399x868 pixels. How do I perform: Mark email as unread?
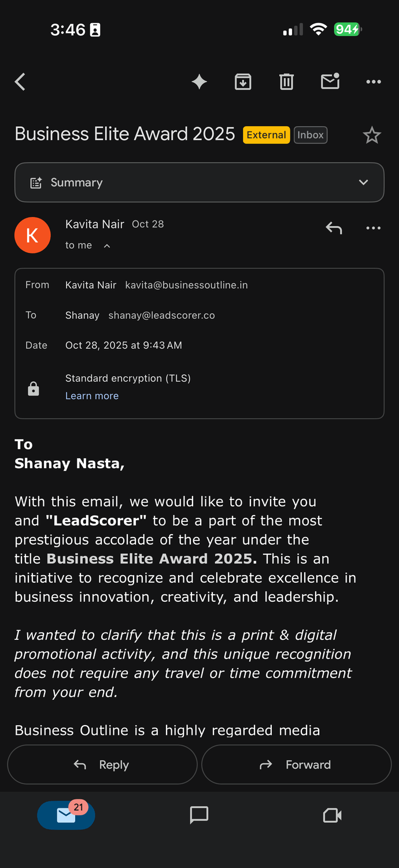click(330, 82)
